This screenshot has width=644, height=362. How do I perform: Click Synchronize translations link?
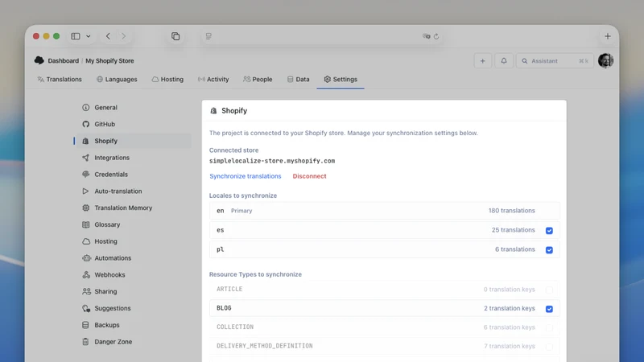coord(246,176)
